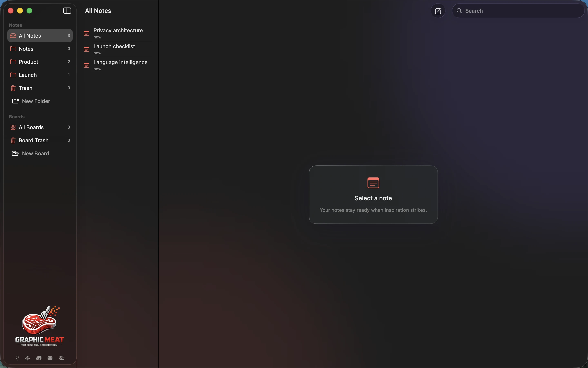Click the ladybug bug report icon
Screen dimensions: 588x368
pyautogui.click(x=28, y=358)
